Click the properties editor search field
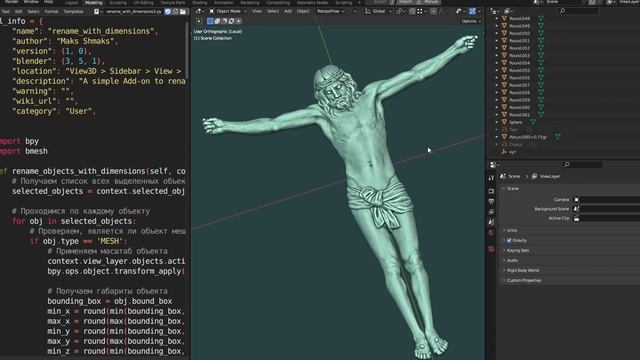Image resolution: width=640 pixels, height=360 pixels. [582, 164]
